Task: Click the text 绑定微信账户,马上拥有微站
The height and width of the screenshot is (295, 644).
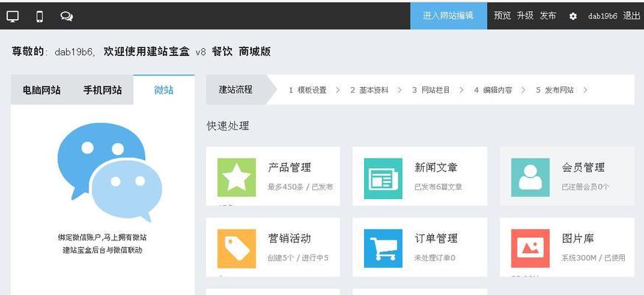Action: tap(102, 237)
